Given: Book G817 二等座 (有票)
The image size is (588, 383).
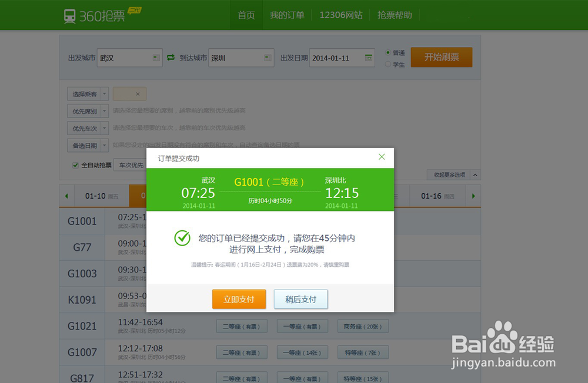Looking at the screenshot, I should [x=242, y=378].
